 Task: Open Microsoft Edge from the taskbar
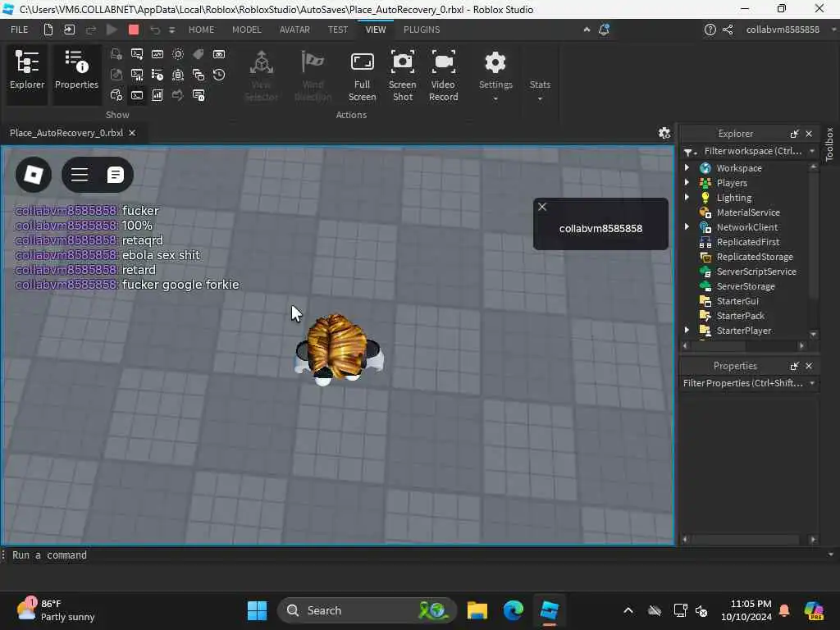tap(514, 610)
